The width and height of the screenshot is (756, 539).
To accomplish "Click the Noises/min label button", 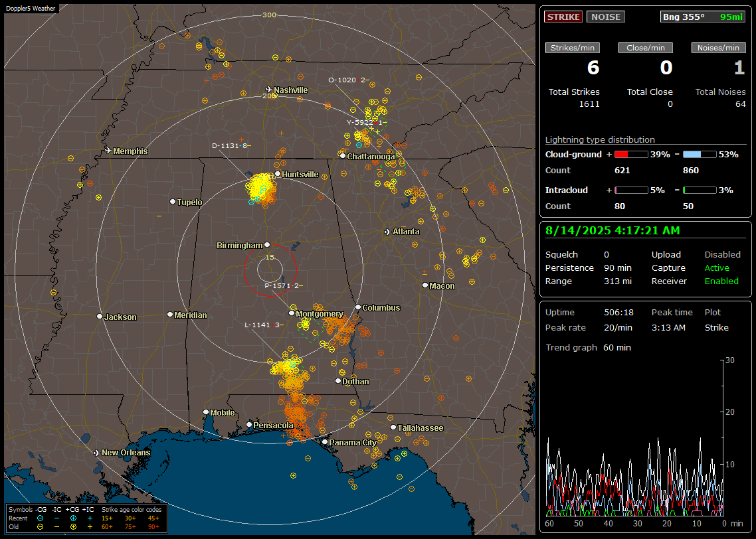I will [718, 48].
